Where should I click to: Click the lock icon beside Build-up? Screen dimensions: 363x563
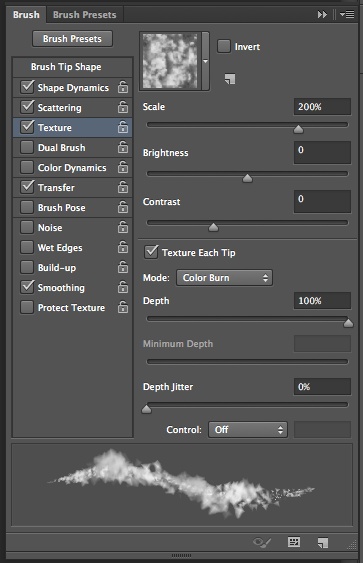(123, 267)
